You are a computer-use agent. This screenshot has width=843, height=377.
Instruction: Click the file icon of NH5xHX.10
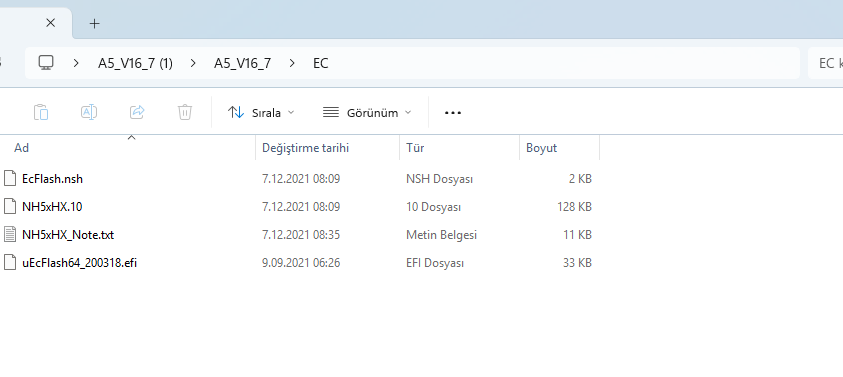click(10, 206)
